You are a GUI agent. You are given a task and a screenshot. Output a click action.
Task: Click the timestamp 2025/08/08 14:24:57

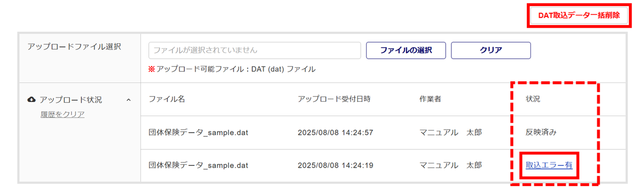point(335,133)
